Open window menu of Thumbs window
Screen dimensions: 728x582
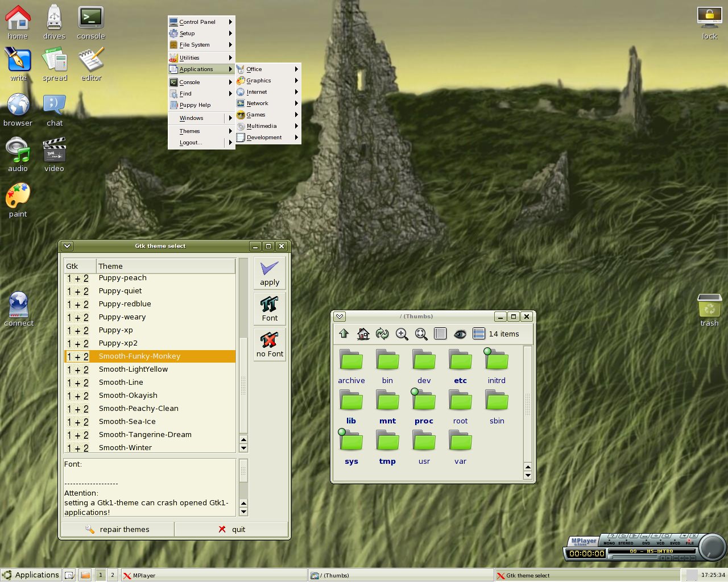tap(340, 317)
